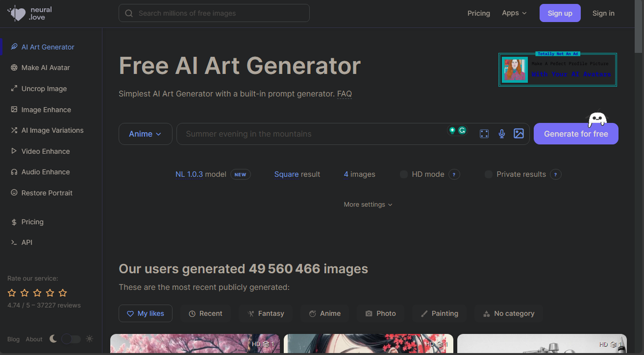This screenshot has width=644, height=355.
Task: Click the upload image icon in prompt box
Action: click(519, 134)
